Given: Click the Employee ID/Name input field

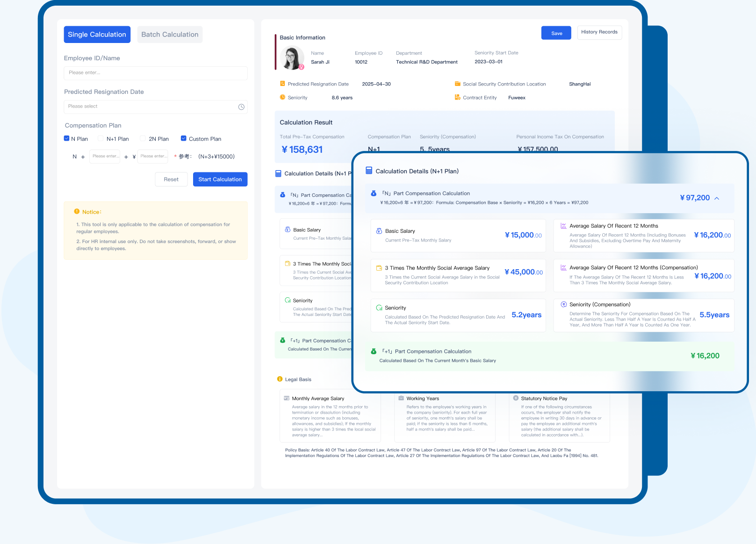Looking at the screenshot, I should tap(155, 73).
